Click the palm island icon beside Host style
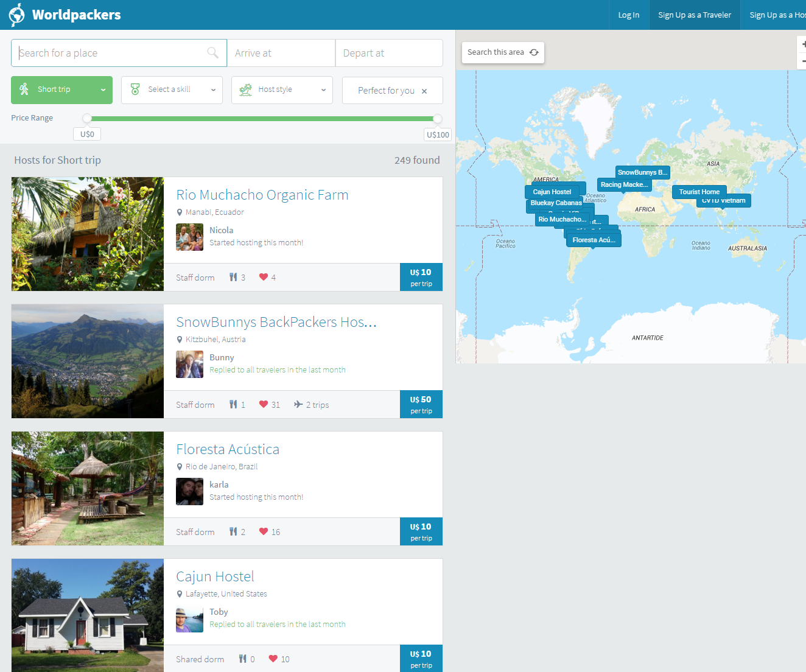This screenshot has width=806, height=672. (x=245, y=90)
